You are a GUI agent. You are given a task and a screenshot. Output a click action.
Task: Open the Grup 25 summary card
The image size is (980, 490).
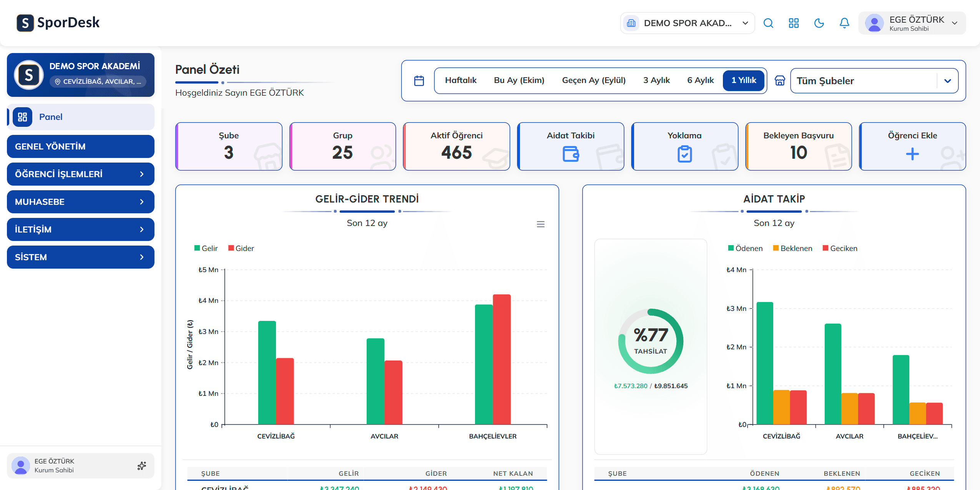coord(342,146)
